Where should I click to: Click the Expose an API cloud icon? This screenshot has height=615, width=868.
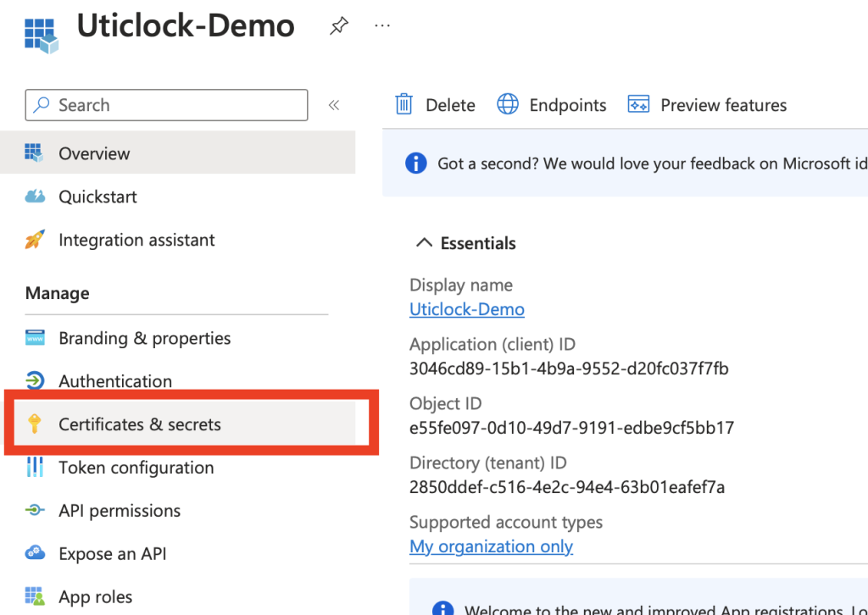(35, 553)
